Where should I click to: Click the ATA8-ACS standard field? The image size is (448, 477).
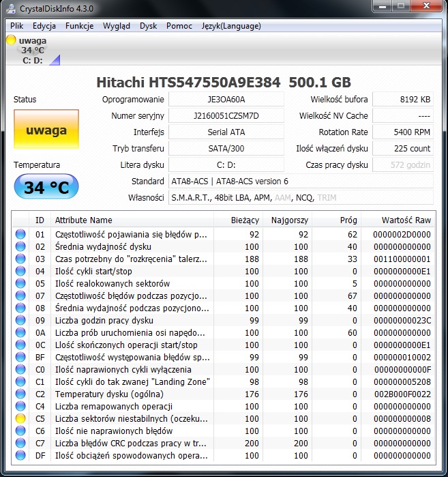(301, 182)
